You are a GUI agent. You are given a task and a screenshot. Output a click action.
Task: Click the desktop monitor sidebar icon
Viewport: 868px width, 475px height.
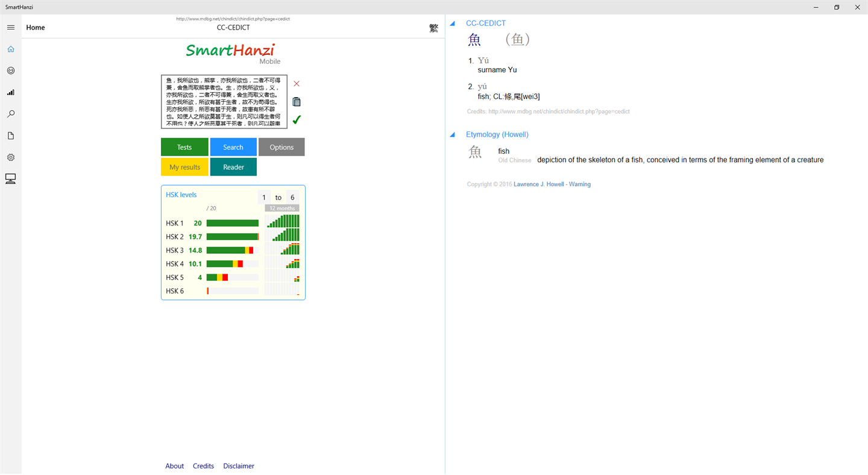pyautogui.click(x=11, y=179)
